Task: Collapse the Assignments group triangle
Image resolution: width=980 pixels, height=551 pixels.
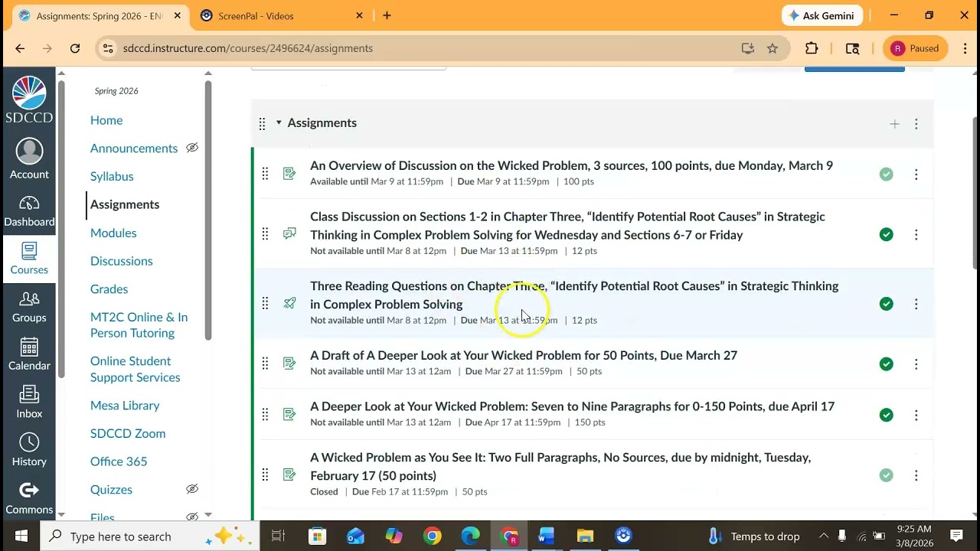Action: 279,122
